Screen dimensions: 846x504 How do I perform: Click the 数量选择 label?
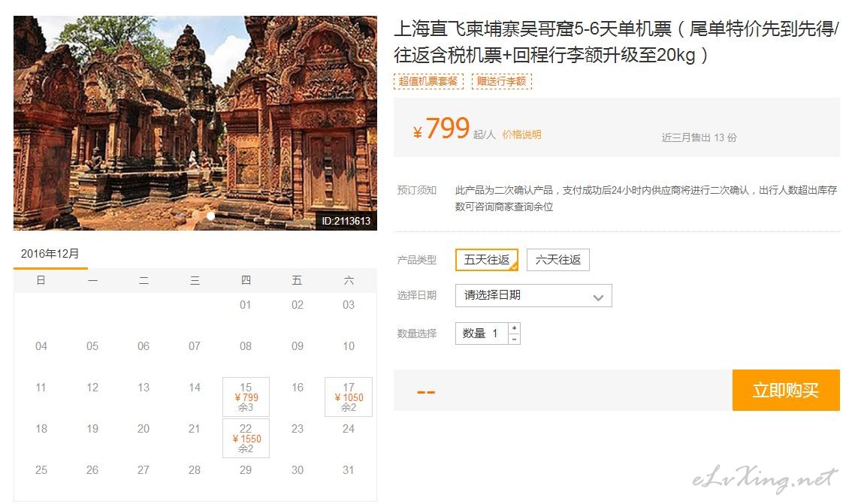[x=416, y=333]
